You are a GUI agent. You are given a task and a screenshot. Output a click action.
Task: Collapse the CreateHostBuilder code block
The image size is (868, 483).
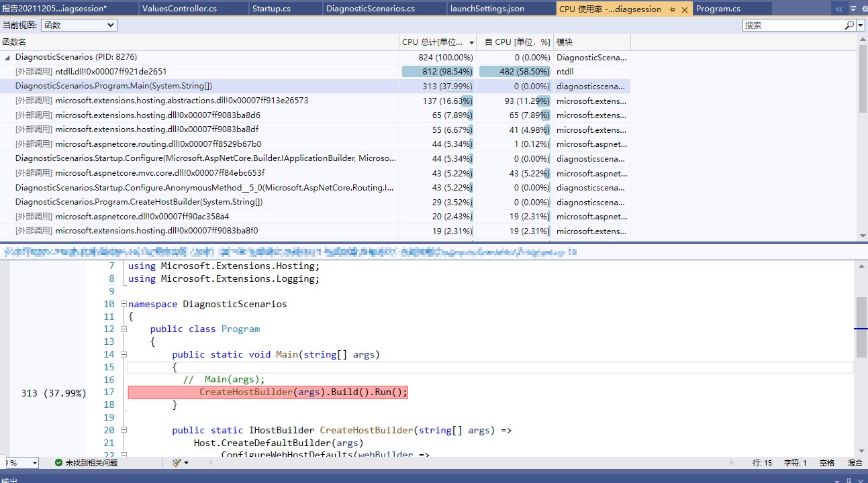coord(124,430)
